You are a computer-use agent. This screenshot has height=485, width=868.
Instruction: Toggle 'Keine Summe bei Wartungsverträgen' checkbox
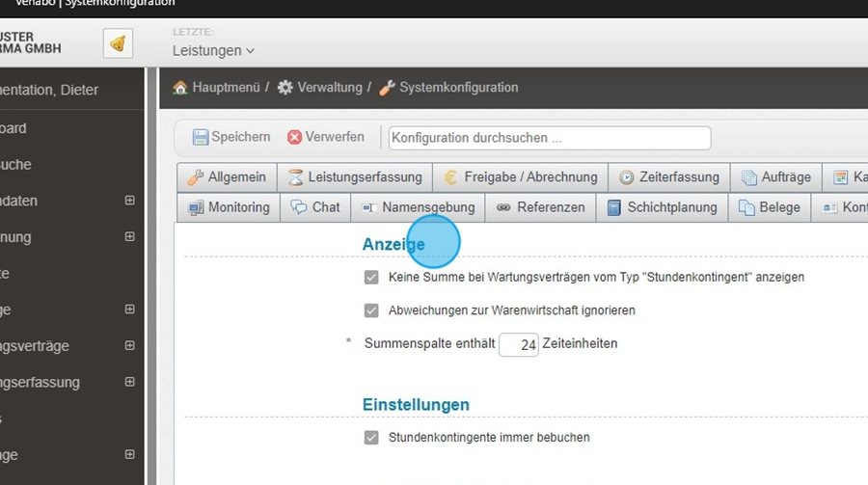pyautogui.click(x=371, y=278)
